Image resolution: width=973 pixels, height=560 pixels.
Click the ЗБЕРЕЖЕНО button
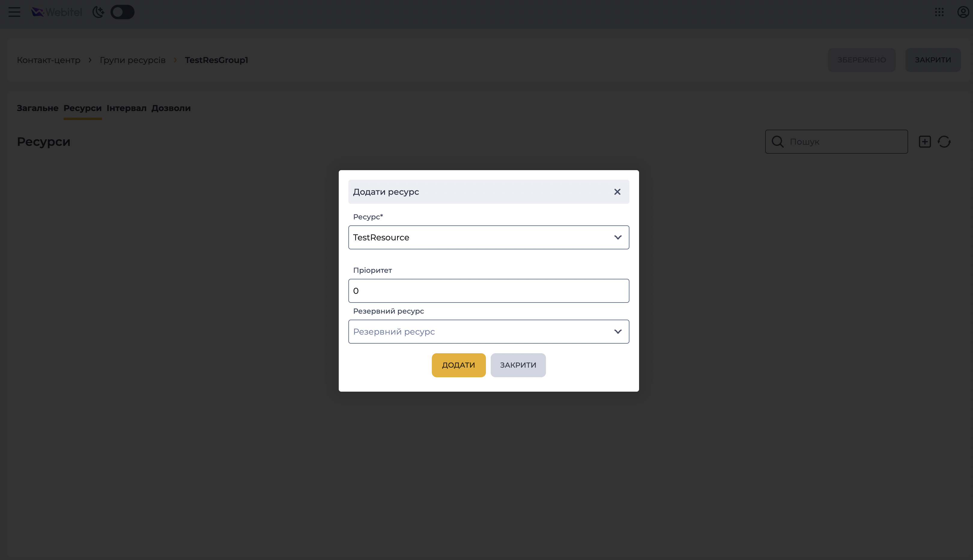(x=862, y=60)
